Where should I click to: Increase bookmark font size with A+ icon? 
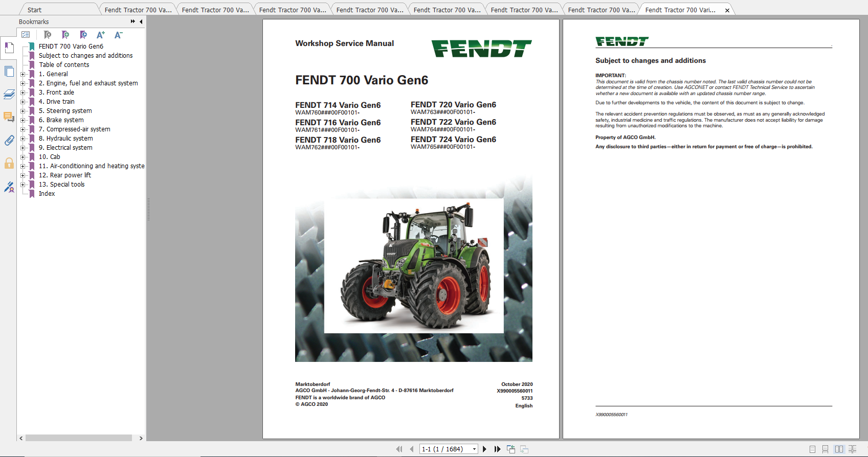101,35
